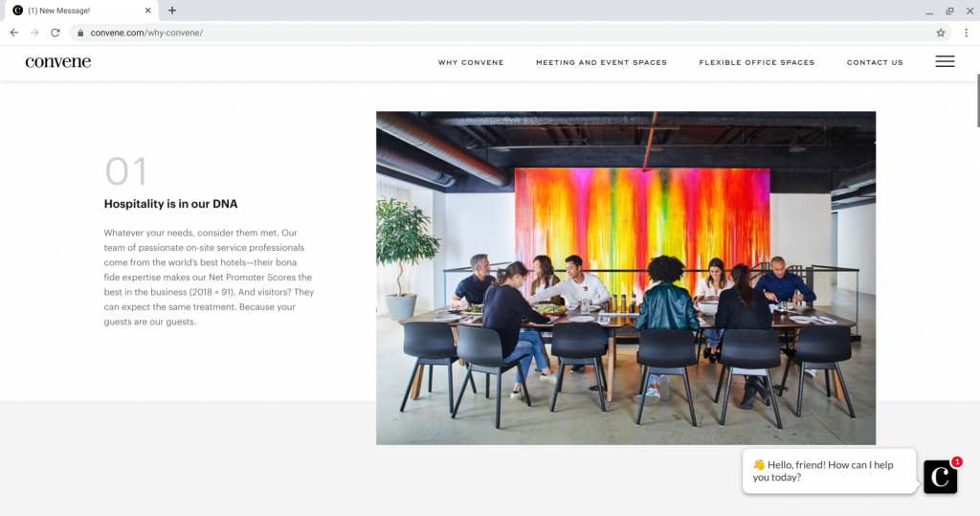
Task: Click the chat greeting message bubble
Action: [830, 471]
